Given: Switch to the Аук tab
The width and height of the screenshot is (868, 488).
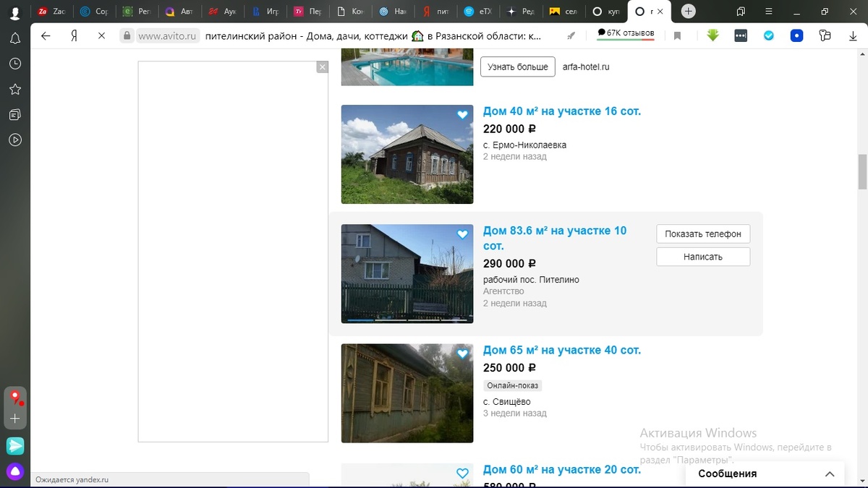Looking at the screenshot, I should point(222,12).
